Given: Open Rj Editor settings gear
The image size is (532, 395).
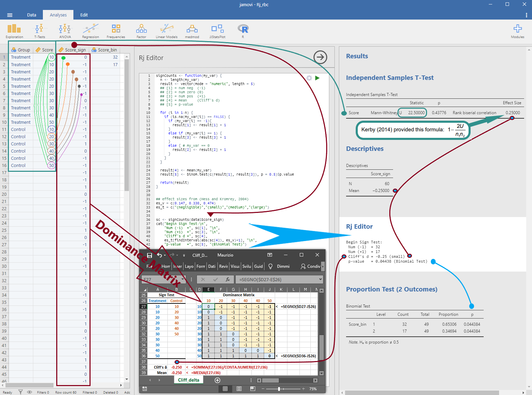Looking at the screenshot, I should tap(309, 78).
